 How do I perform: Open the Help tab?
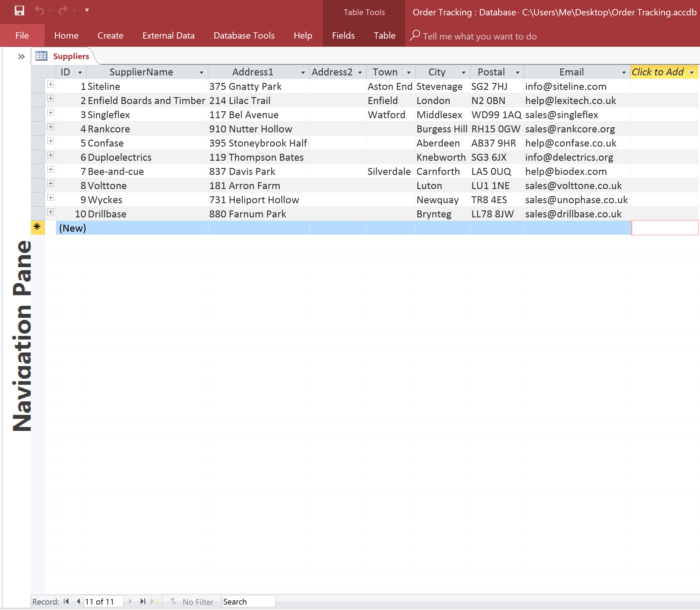point(303,35)
